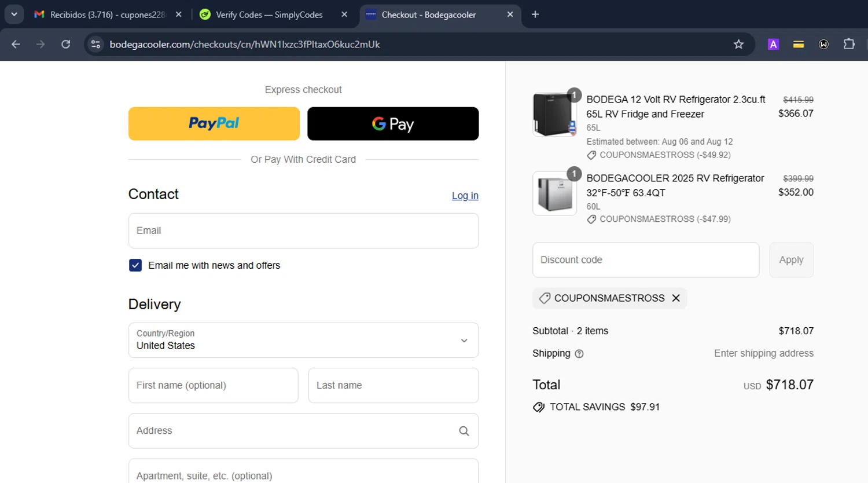Go back to the previous page

(16, 44)
